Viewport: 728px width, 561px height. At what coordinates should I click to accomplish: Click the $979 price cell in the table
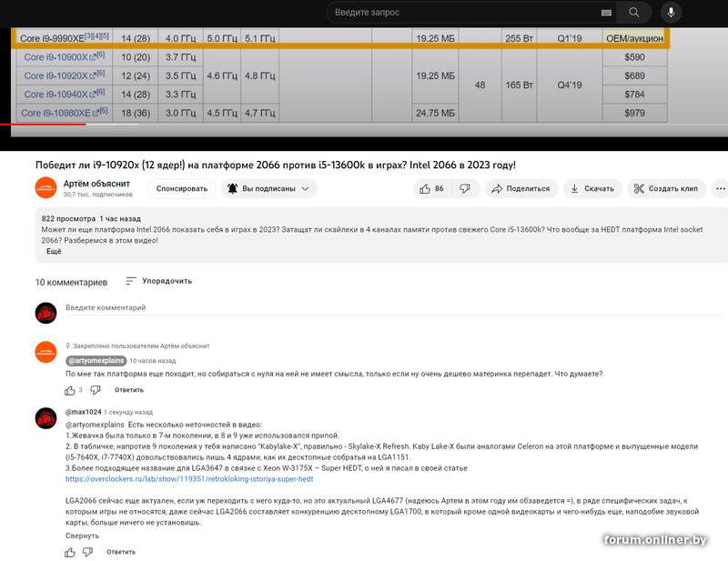tap(634, 113)
